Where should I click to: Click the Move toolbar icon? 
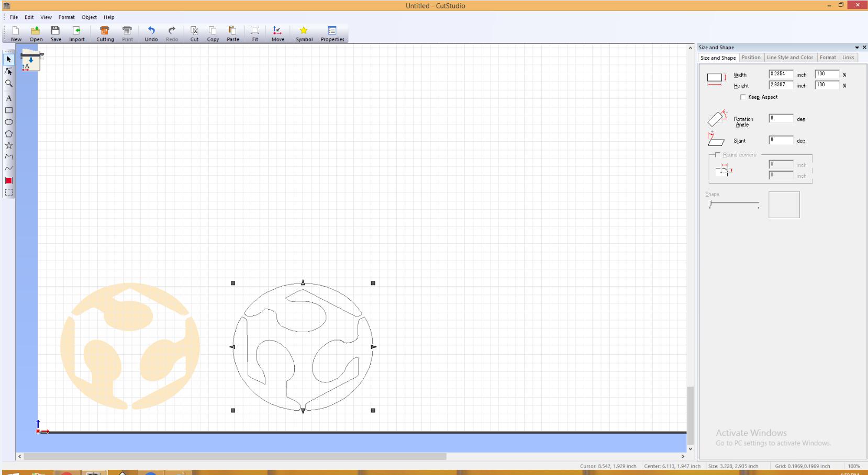pyautogui.click(x=278, y=33)
